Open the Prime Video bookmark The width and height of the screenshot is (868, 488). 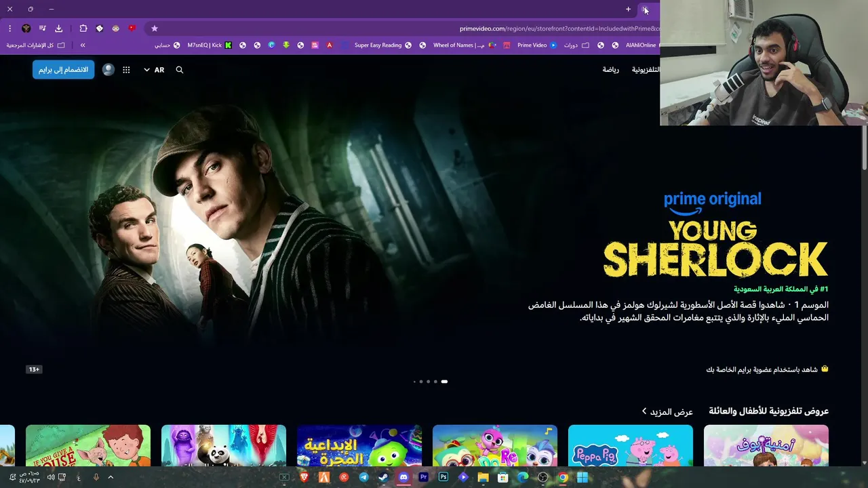(x=537, y=45)
